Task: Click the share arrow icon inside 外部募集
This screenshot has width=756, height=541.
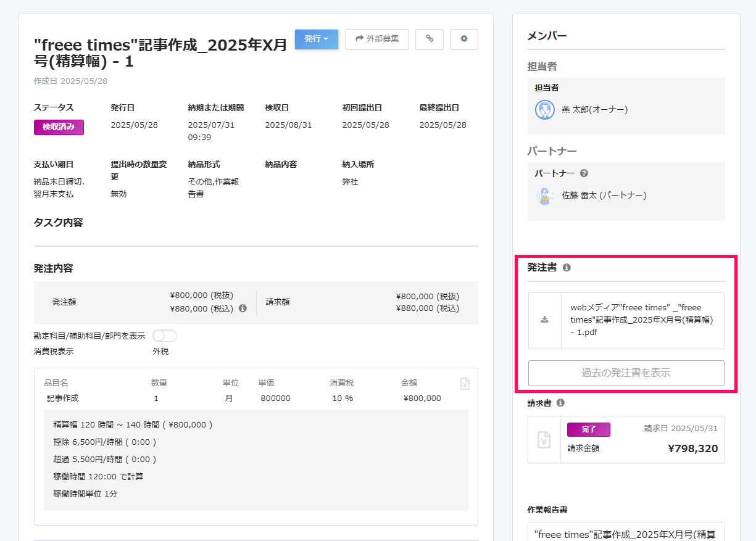Action: point(359,39)
